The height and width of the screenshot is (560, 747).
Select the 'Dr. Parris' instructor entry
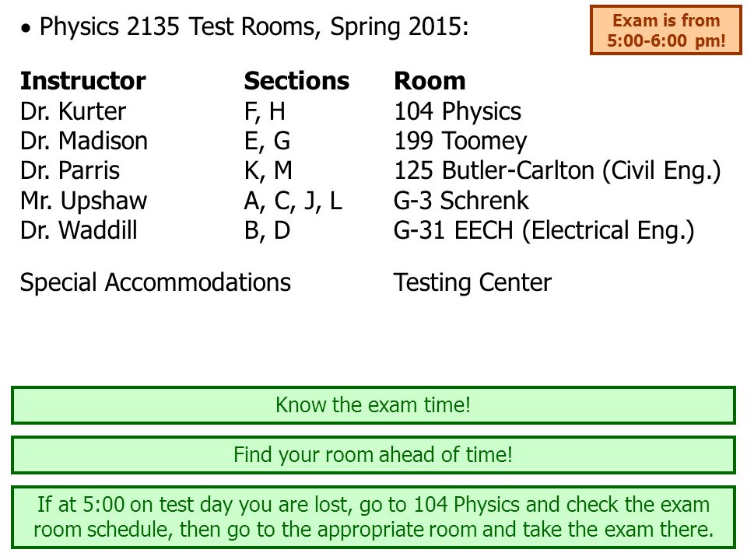(x=69, y=170)
